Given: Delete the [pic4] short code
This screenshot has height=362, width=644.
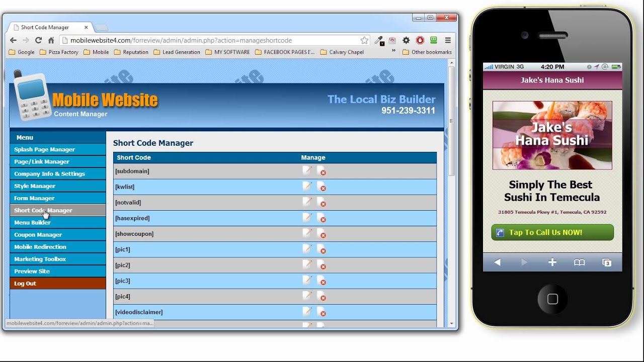Looking at the screenshot, I should pos(321,296).
